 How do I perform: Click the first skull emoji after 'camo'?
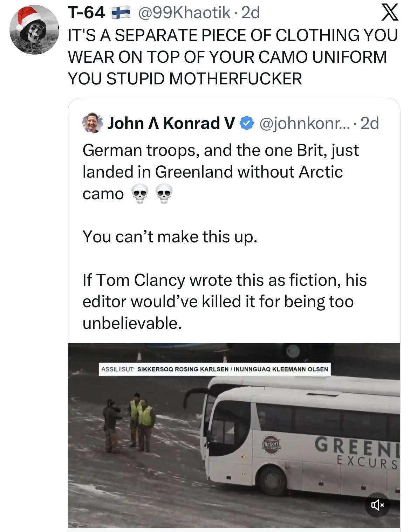click(139, 194)
